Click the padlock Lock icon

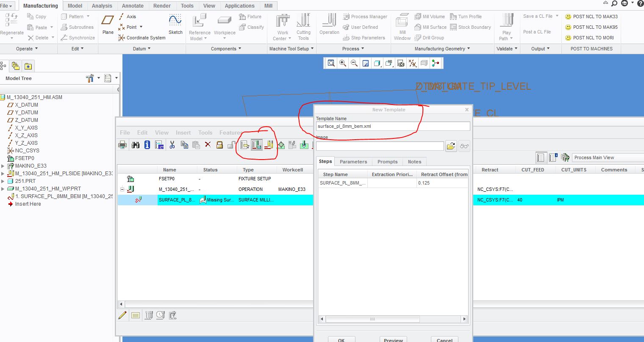219,145
